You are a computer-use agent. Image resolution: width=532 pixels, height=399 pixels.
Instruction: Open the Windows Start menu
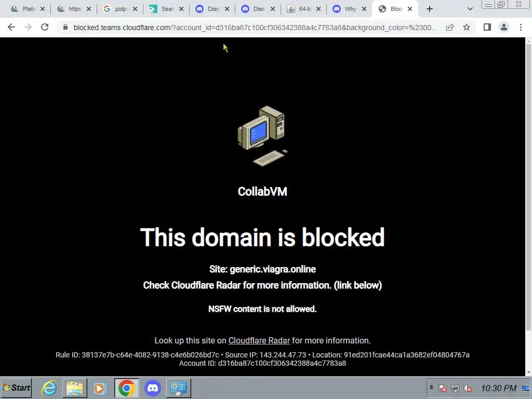(16, 388)
